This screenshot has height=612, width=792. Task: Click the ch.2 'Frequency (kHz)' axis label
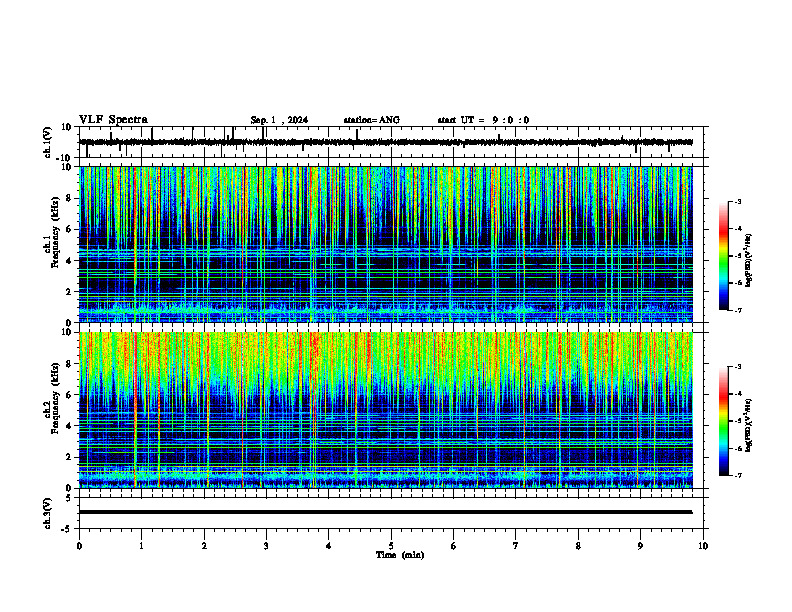tap(55, 397)
